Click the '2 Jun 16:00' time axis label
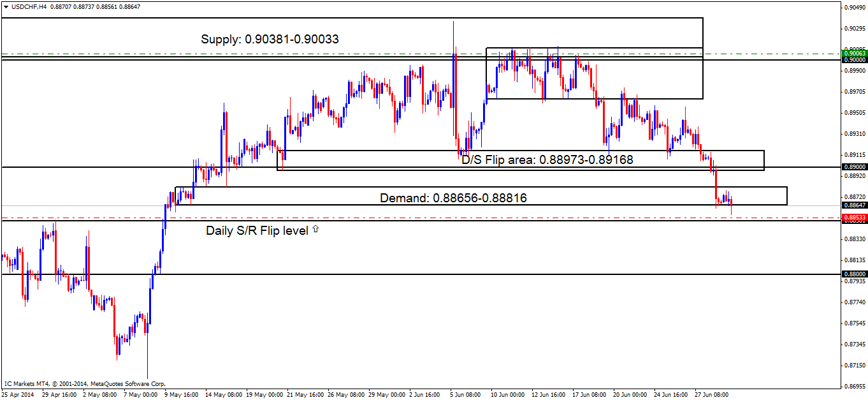Image resolution: width=868 pixels, height=400 pixels. click(424, 395)
